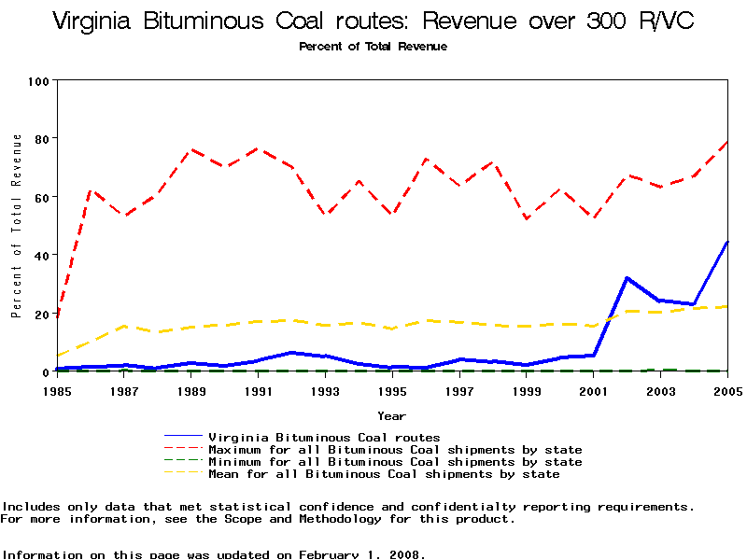Click the yellow dashed line sample in legend
The image size is (747, 560).
coord(183,474)
